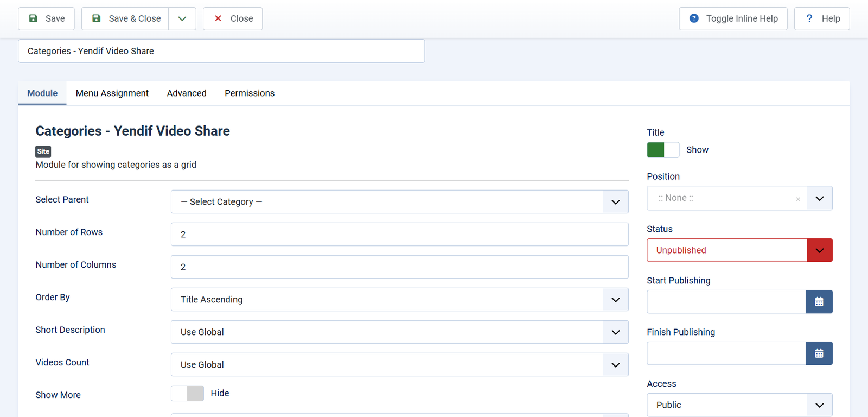Open the Advanced tab
This screenshot has width=868, height=417.
(x=187, y=93)
